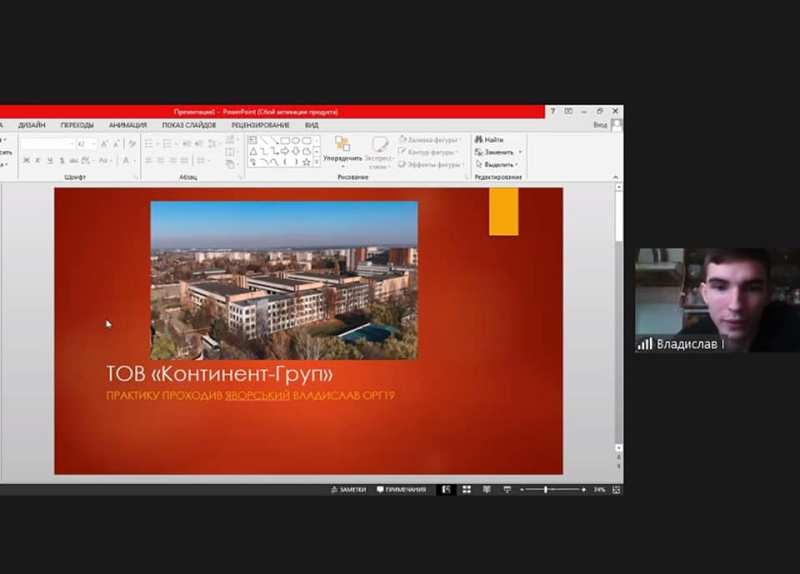Screen dimensions: 800x574
Task: Click the Заменить replace button
Action: [x=498, y=152]
